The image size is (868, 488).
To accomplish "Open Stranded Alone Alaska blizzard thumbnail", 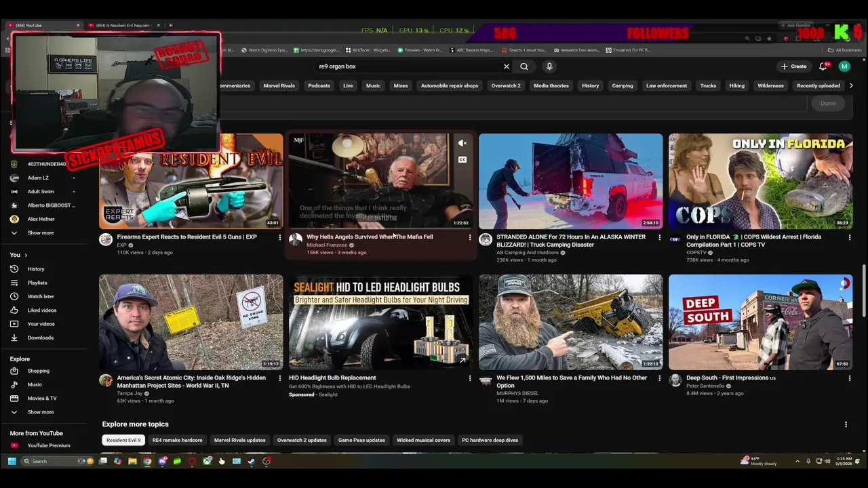I will point(570,181).
